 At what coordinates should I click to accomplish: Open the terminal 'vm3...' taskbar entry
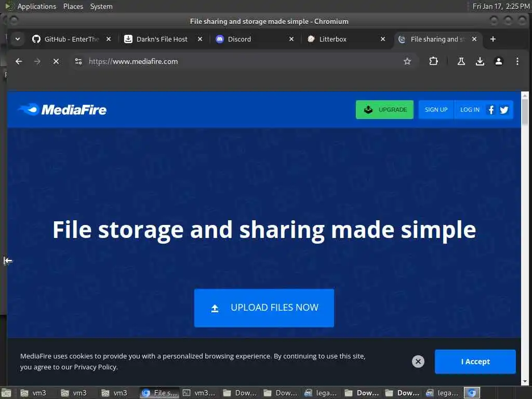[199, 393]
